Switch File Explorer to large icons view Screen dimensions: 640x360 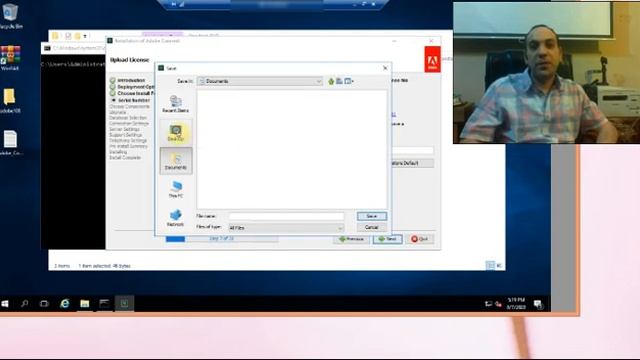tap(499, 265)
